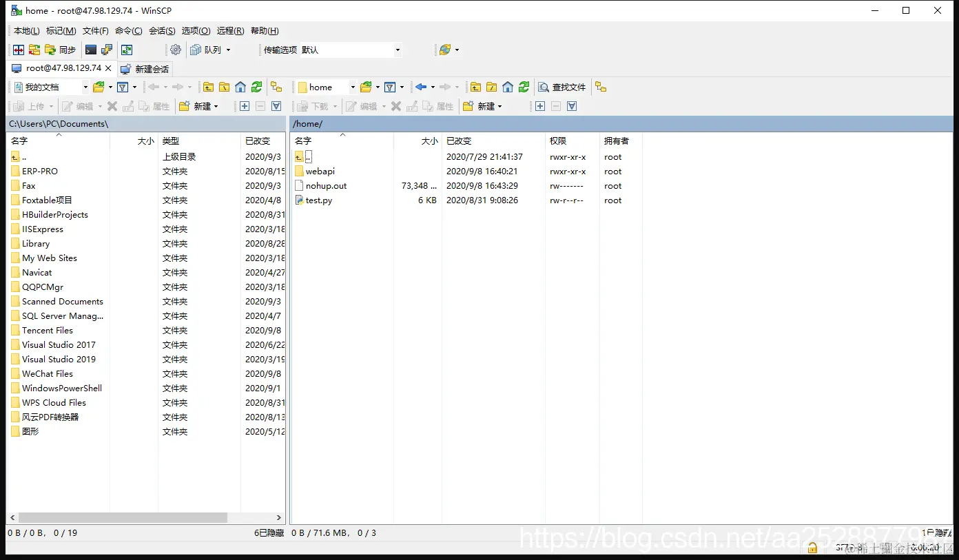Open the 命令(C) menu

tap(129, 31)
